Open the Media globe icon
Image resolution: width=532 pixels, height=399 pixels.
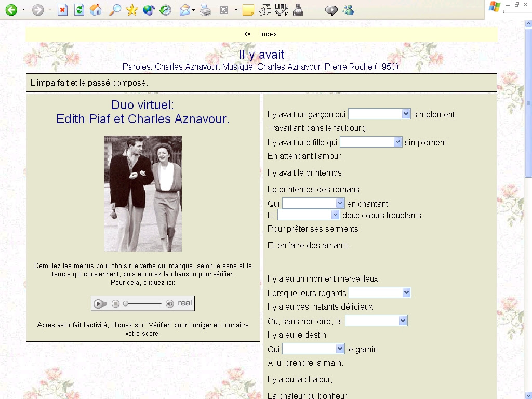[x=149, y=10]
